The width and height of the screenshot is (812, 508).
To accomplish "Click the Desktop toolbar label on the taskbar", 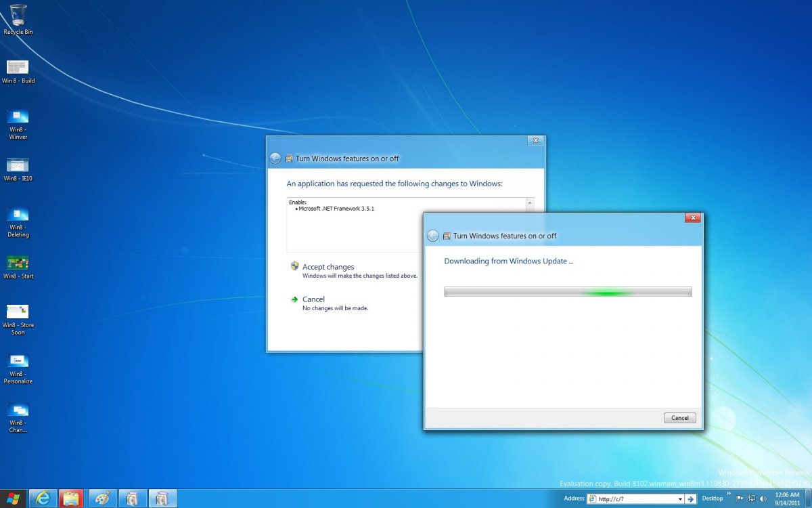I will point(713,499).
